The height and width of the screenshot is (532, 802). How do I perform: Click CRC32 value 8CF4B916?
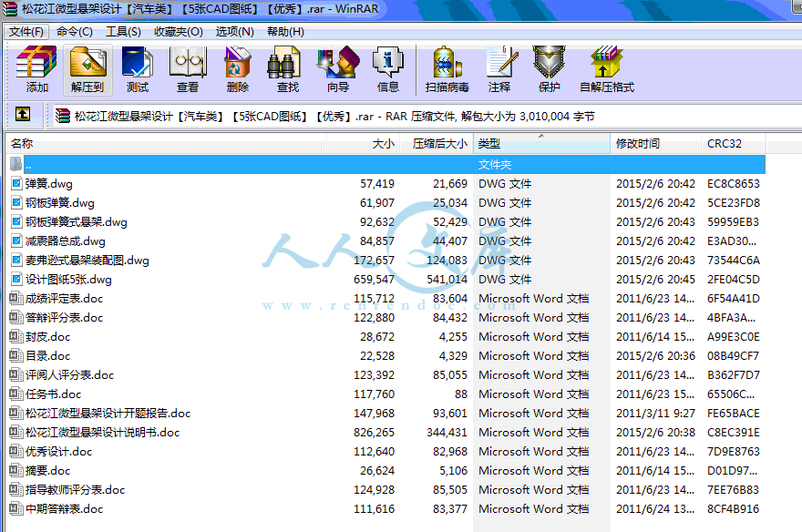(733, 508)
